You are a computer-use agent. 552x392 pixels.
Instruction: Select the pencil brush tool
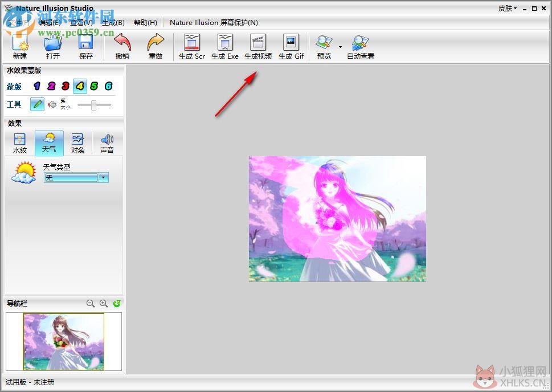(38, 104)
